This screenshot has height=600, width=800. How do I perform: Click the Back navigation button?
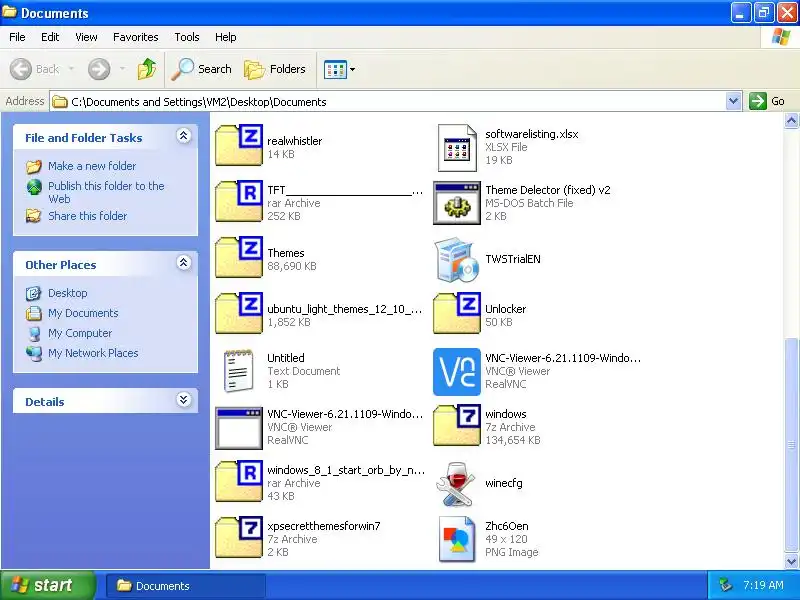tap(35, 69)
